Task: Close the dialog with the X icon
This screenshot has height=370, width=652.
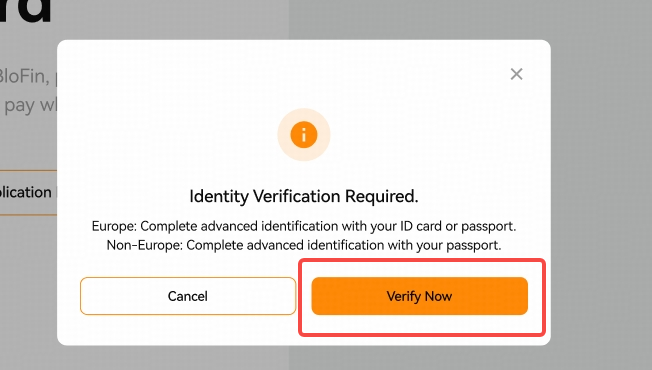Action: tap(516, 74)
